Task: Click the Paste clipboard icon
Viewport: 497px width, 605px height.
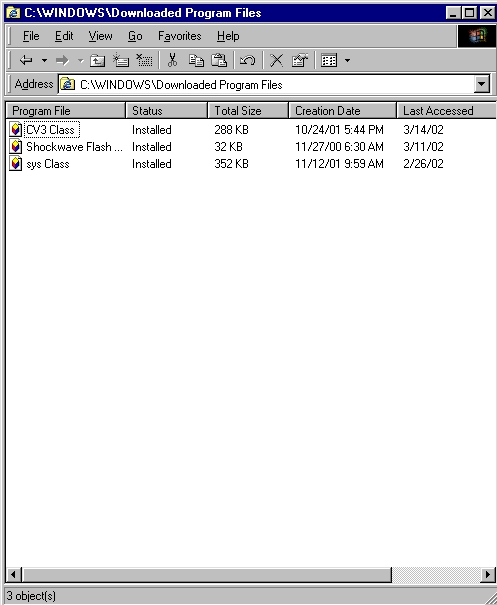Action: pyautogui.click(x=219, y=60)
